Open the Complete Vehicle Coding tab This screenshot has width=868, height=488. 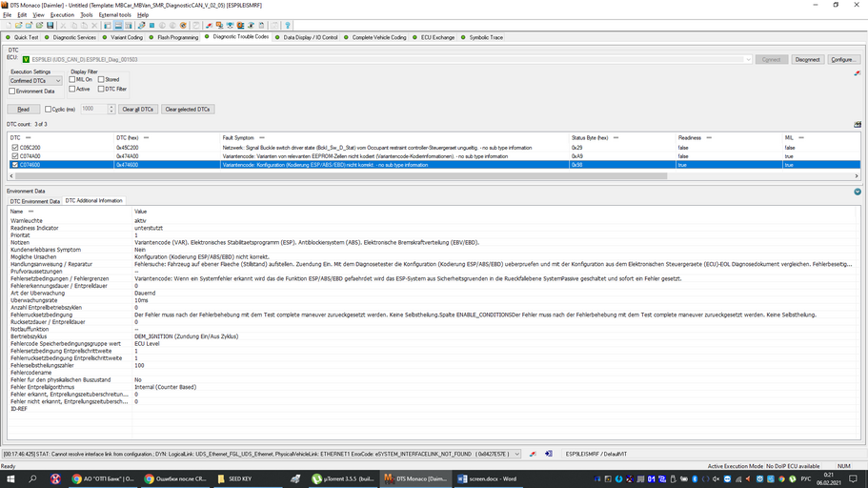379,38
